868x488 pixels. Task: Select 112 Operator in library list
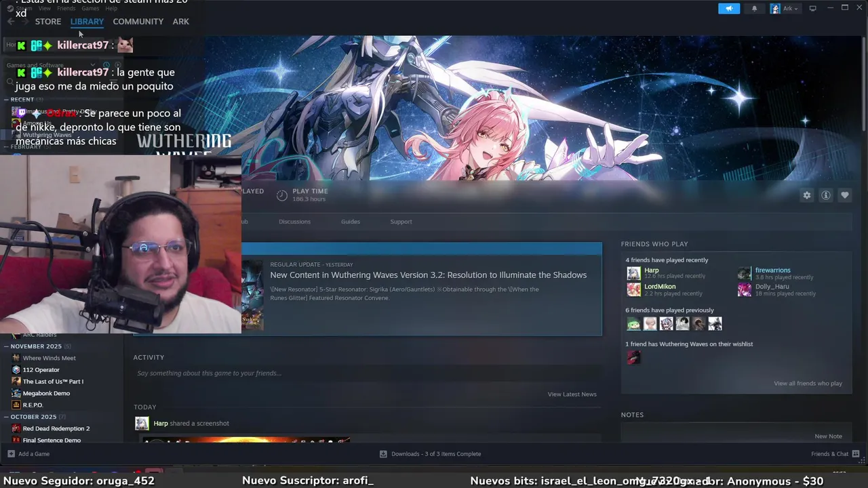[x=41, y=370]
